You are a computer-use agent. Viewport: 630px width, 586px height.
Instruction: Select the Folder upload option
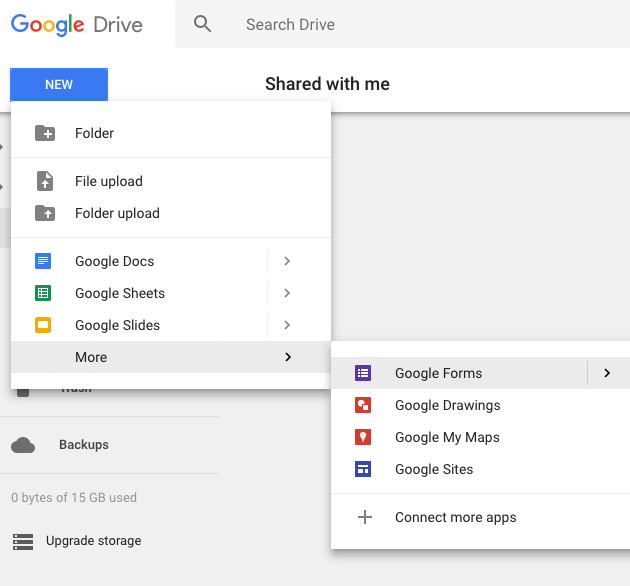pyautogui.click(x=171, y=213)
